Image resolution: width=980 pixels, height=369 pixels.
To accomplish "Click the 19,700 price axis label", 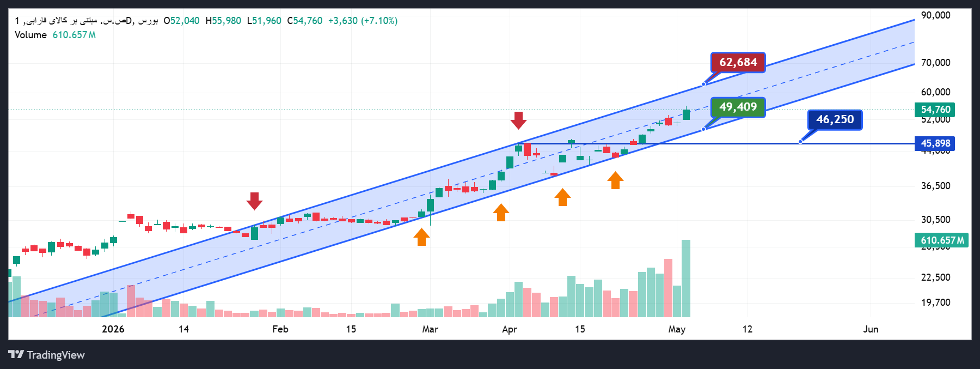I will click(935, 303).
